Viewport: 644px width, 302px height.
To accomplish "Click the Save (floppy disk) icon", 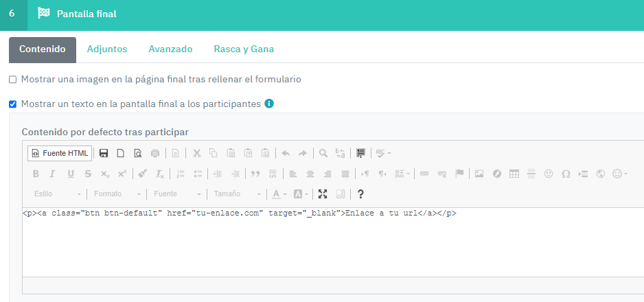I will [104, 153].
